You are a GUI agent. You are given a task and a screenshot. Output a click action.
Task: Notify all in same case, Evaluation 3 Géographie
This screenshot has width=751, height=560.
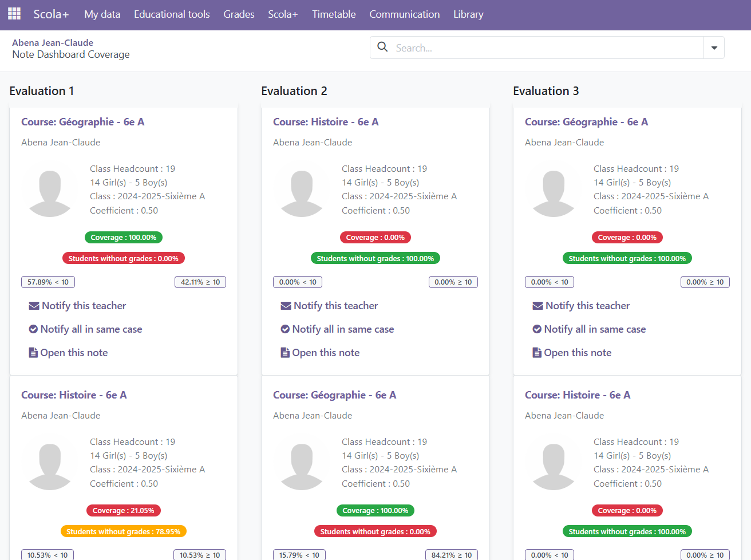(589, 329)
